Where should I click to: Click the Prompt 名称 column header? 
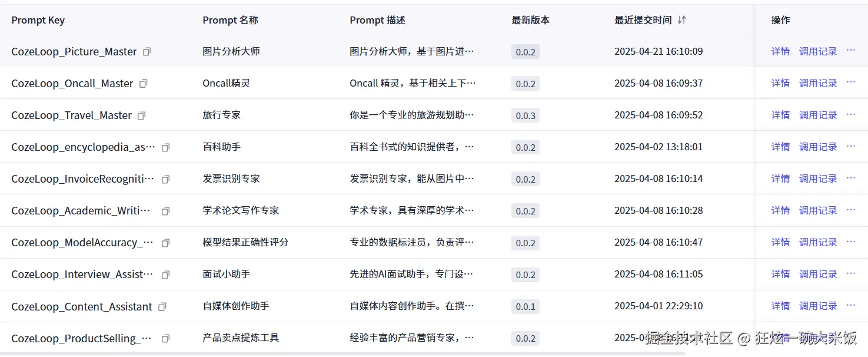coord(231,20)
